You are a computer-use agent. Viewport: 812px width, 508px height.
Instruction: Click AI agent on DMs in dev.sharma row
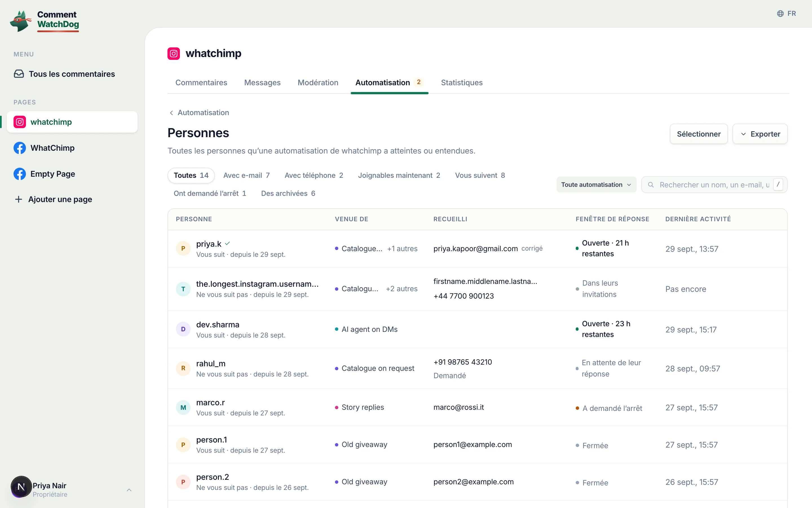[369, 329]
